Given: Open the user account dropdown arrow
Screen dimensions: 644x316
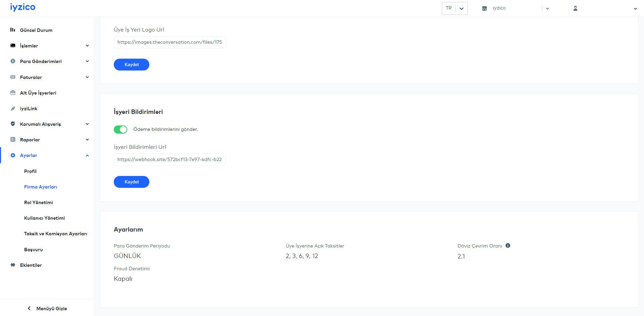Looking at the screenshot, I should point(636,9).
